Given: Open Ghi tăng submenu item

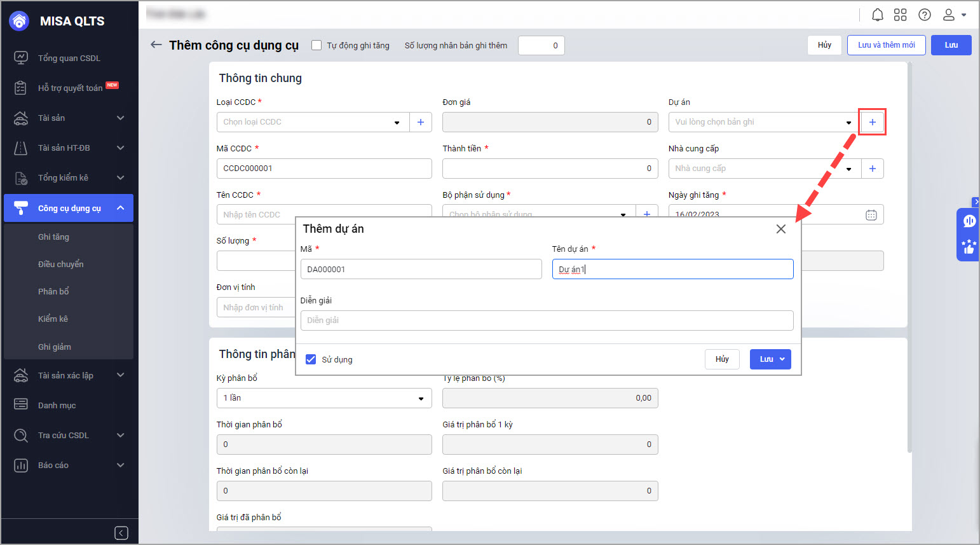Looking at the screenshot, I should coord(53,237).
